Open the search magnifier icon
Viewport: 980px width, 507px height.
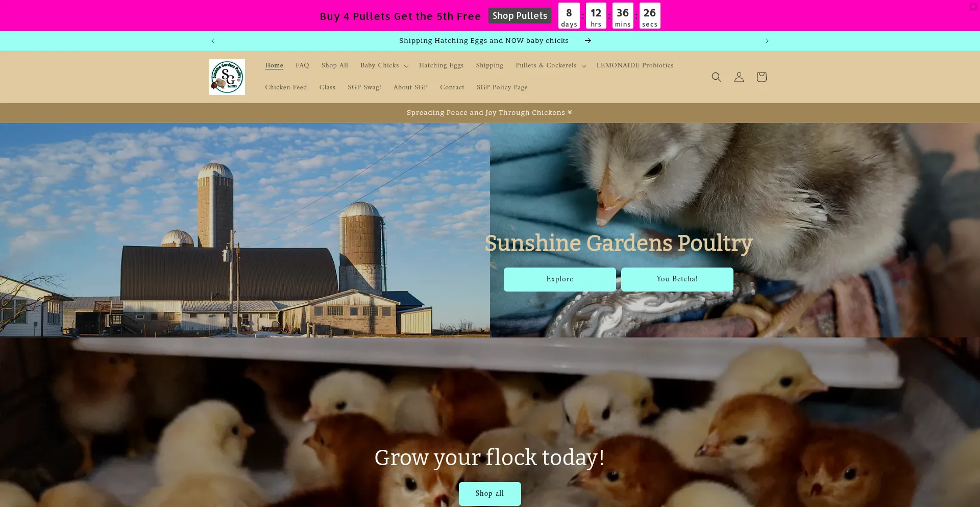coord(716,77)
